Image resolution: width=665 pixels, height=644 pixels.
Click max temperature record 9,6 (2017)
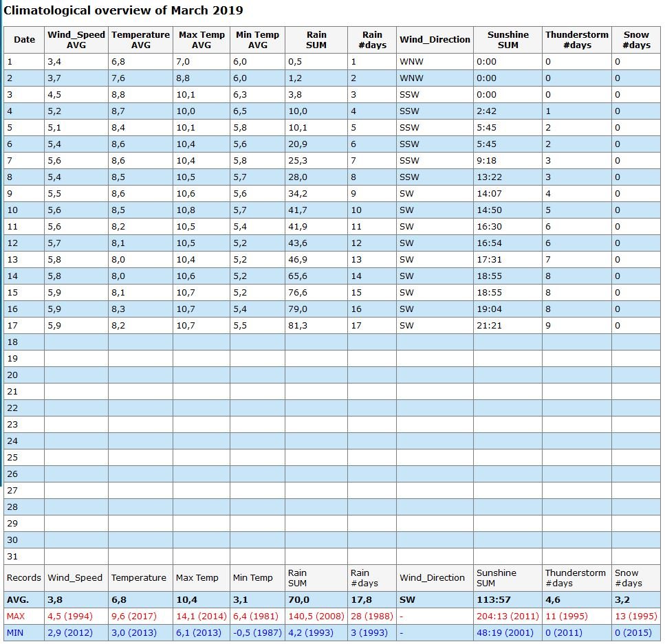point(134,617)
